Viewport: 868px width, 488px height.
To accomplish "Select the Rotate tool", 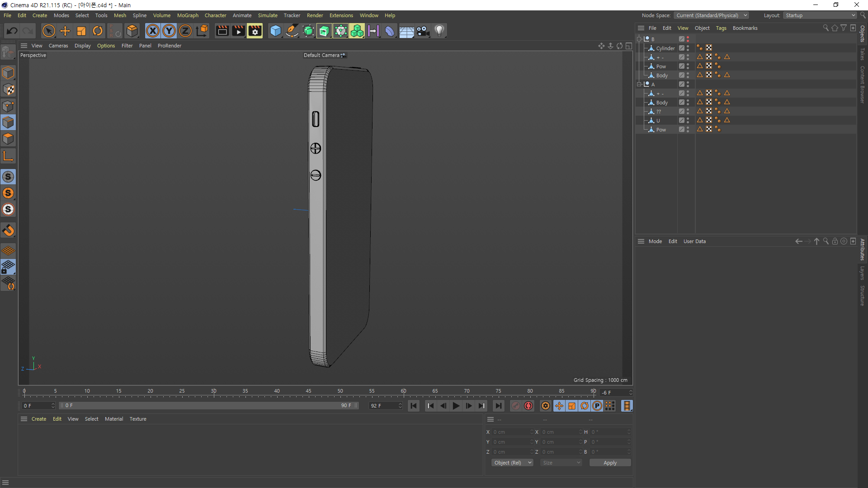I will tap(98, 31).
